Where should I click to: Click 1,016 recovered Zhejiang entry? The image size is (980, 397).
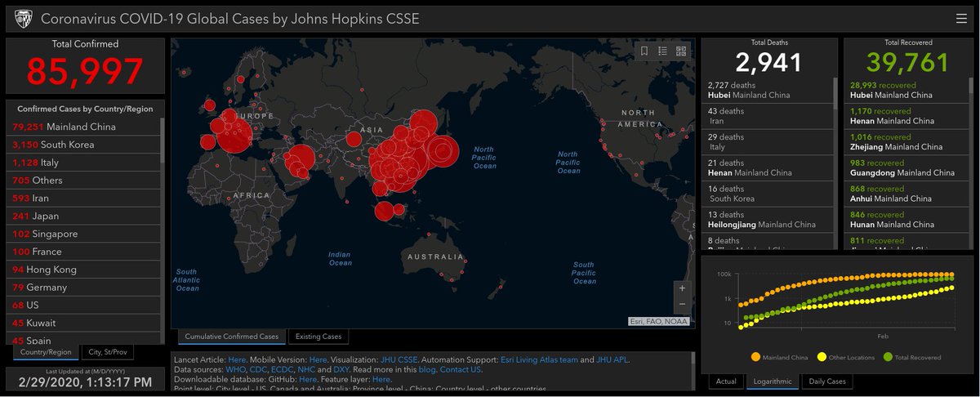pyautogui.click(x=907, y=142)
